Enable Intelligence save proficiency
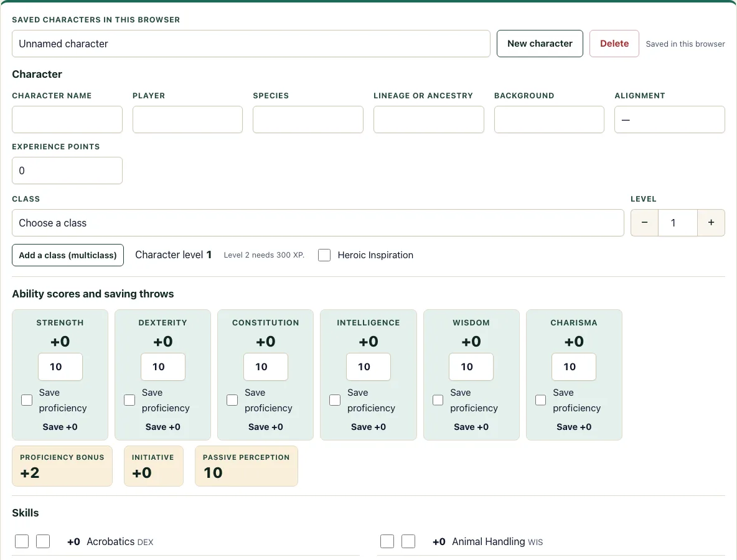This screenshot has height=560, width=737. 335,400
